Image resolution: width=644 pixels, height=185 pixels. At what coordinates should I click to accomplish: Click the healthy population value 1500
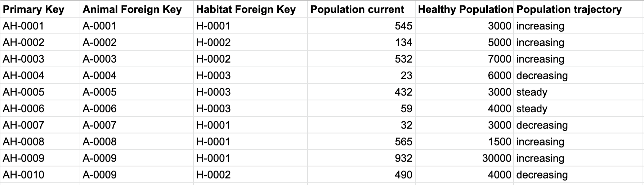point(464,142)
